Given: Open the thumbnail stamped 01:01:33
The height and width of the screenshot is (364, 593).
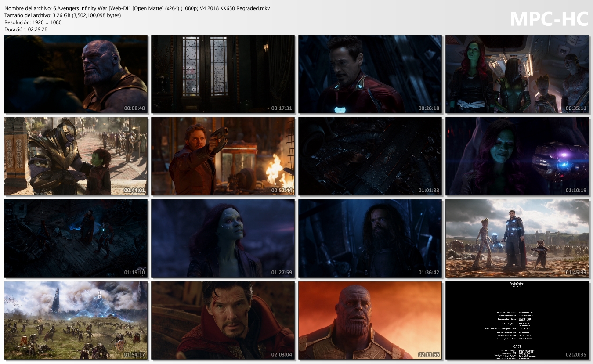Looking at the screenshot, I should pyautogui.click(x=370, y=156).
